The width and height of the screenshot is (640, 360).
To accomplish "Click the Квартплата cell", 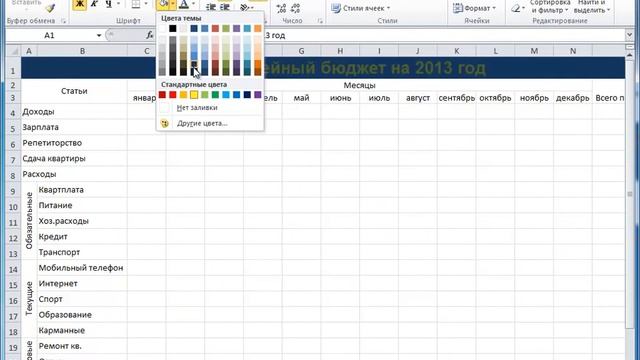I will pos(82,190).
